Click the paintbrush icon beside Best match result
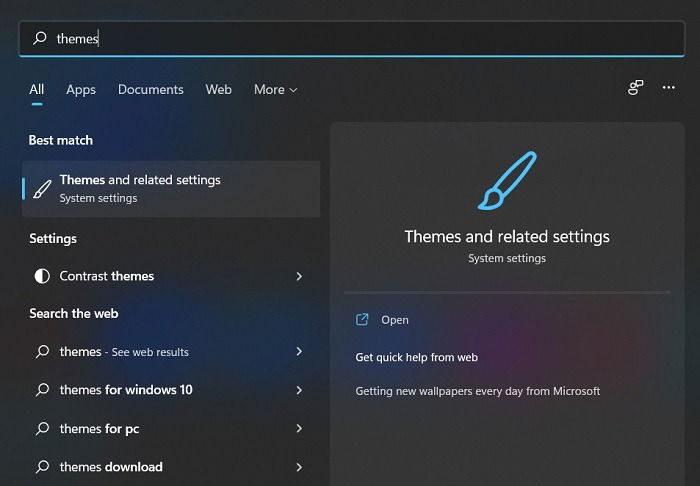 42,189
